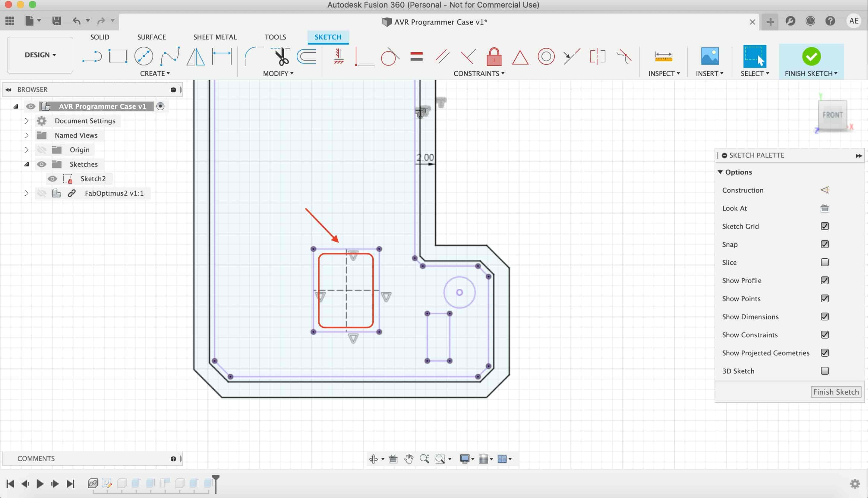This screenshot has width=868, height=498.
Task: Play the timeline forward
Action: pyautogui.click(x=40, y=484)
